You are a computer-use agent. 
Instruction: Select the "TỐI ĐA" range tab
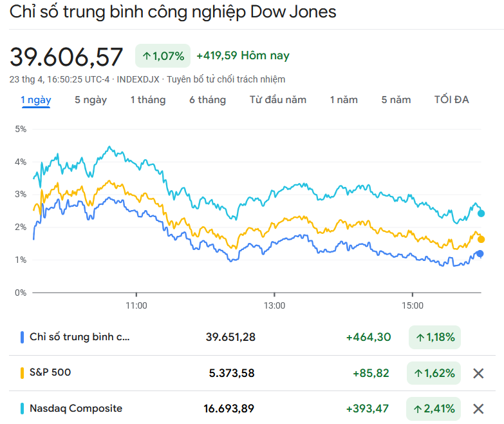coord(452,100)
